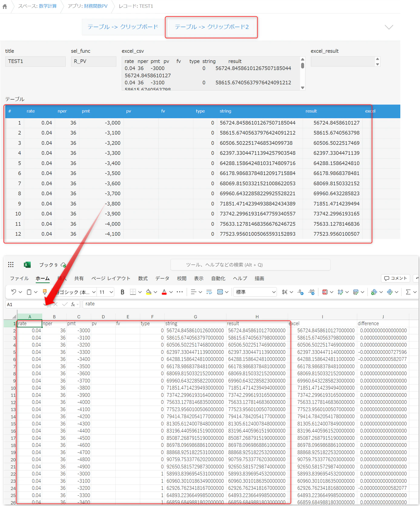
Task: Open the ファイル menu
Action: click(19, 278)
